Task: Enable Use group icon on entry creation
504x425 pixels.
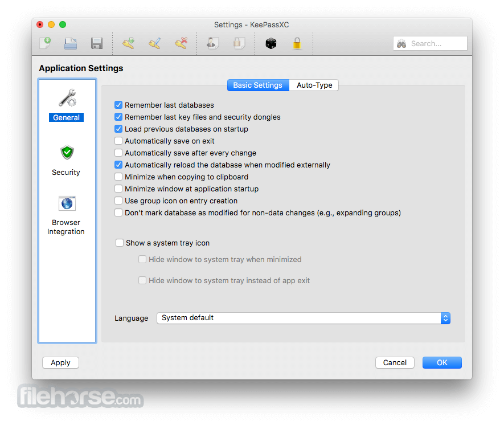Action: [x=118, y=201]
